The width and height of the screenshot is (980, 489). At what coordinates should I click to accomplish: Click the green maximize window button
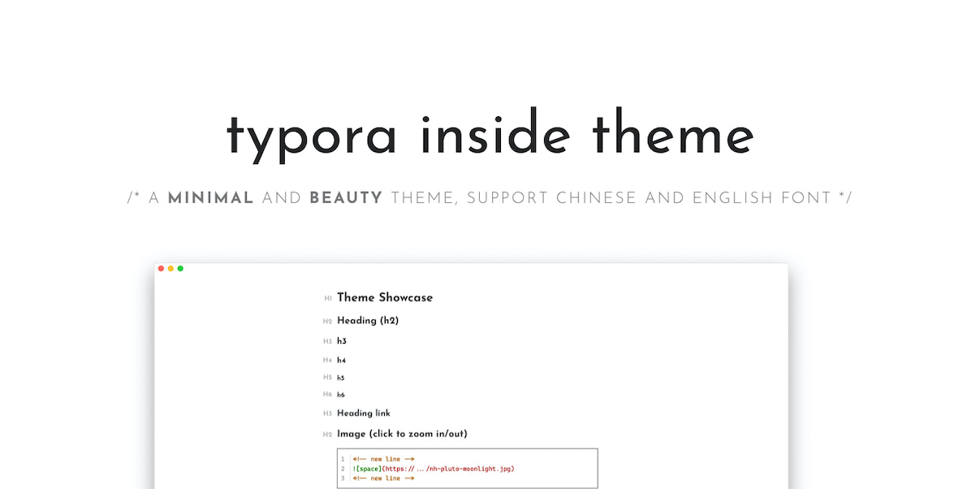tap(180, 268)
